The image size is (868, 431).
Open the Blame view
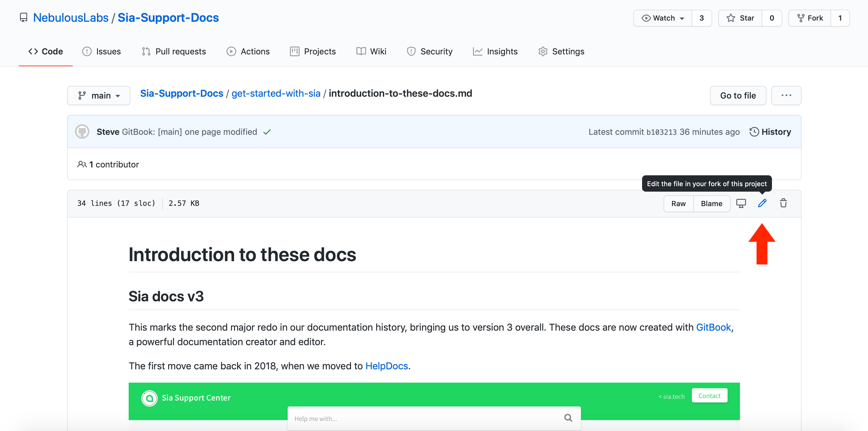[711, 203]
